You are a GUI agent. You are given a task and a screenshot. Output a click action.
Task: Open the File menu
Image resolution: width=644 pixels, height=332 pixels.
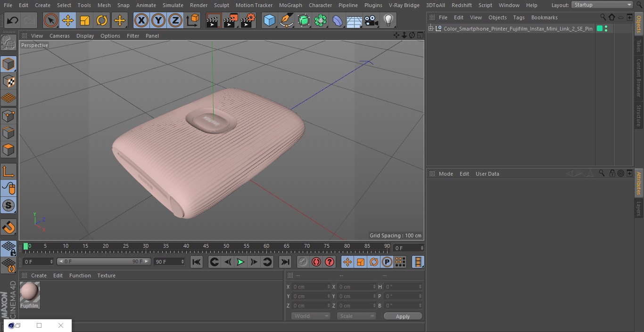pos(8,5)
